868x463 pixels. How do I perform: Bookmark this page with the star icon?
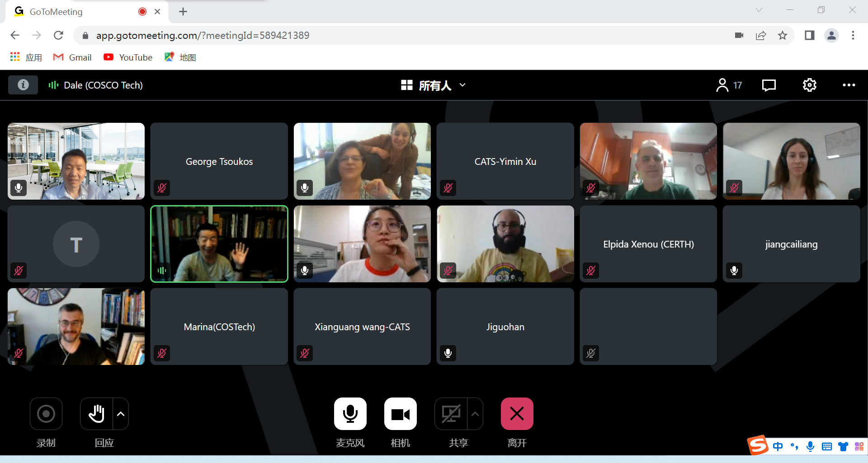pyautogui.click(x=783, y=35)
